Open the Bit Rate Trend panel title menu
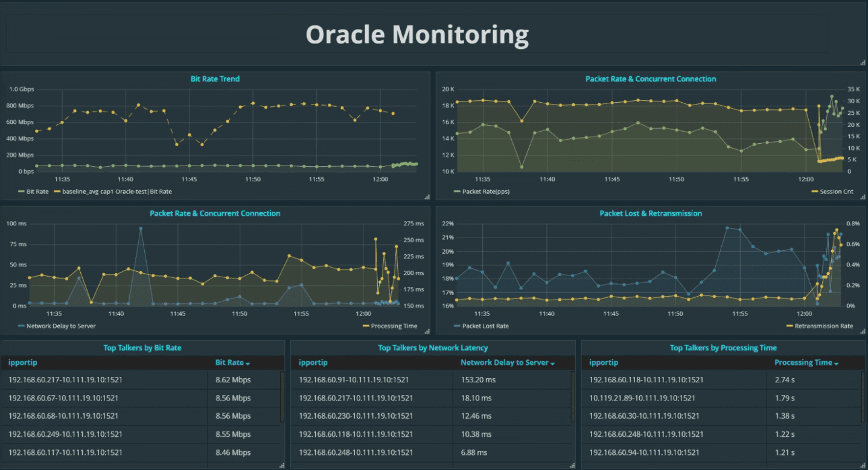 pyautogui.click(x=215, y=79)
